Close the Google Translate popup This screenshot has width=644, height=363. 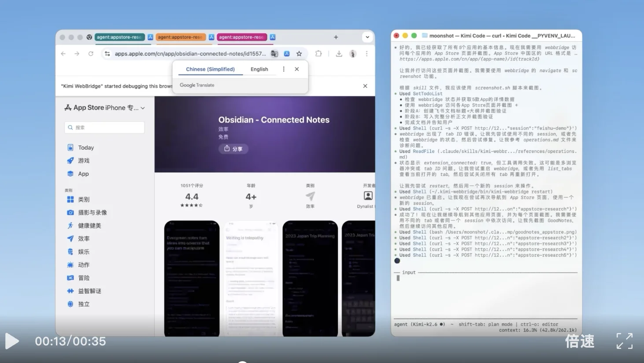coord(297,69)
